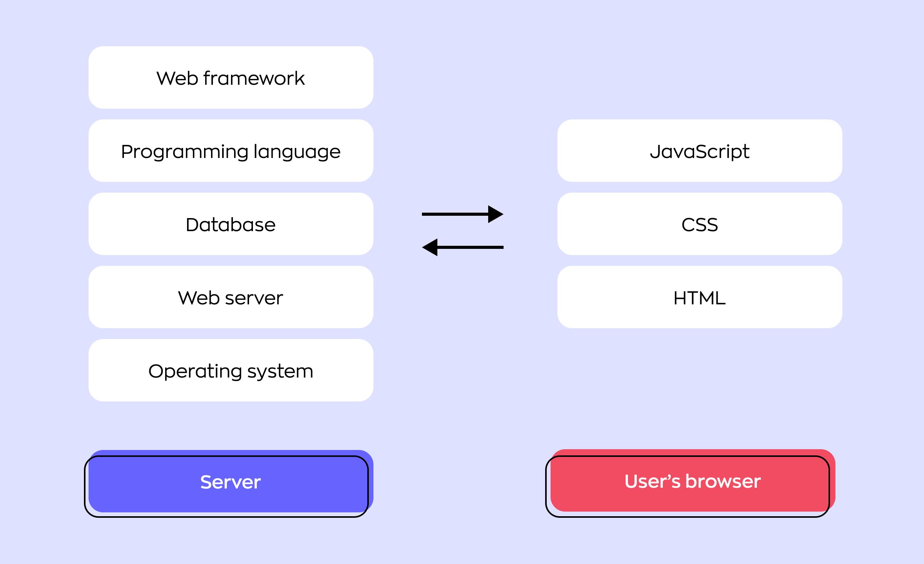Click the word 'server' in Web server box
The image size is (924, 564).
coord(254,298)
